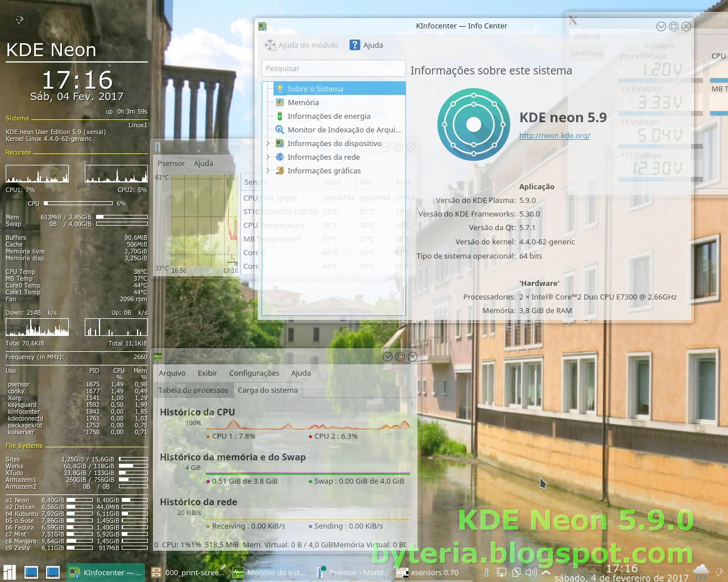The height and width of the screenshot is (582, 728).
Task: Open Informações de energia via its battery icon
Action: point(279,116)
